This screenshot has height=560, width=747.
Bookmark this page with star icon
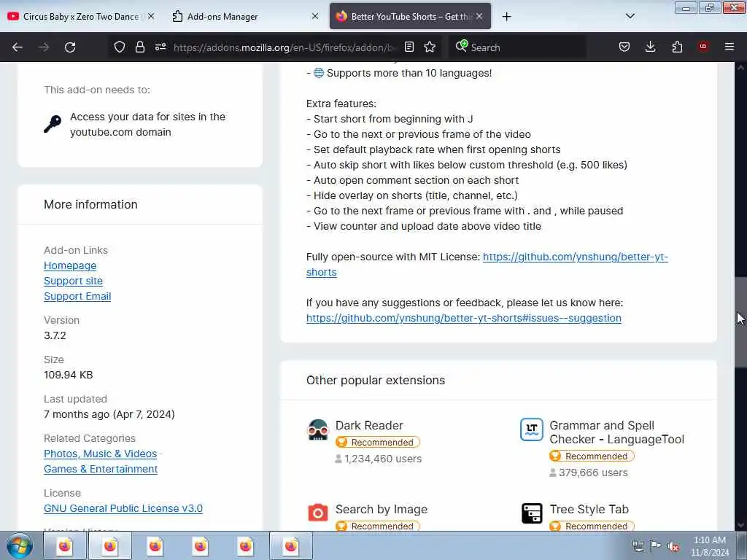point(430,47)
